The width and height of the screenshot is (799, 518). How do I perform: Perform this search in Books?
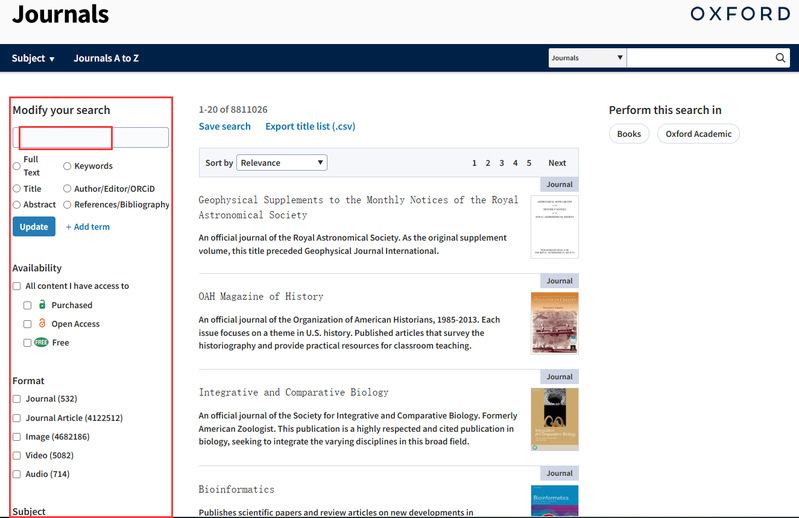[x=628, y=134]
